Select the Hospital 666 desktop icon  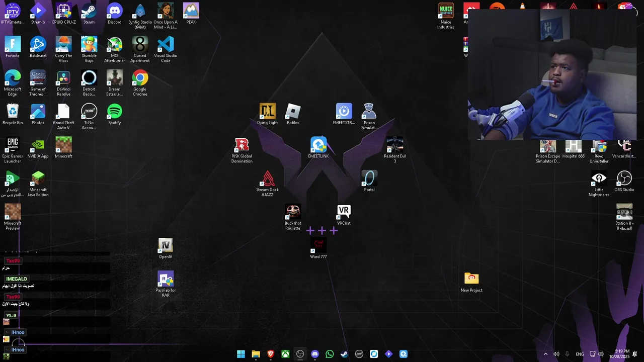point(574,150)
